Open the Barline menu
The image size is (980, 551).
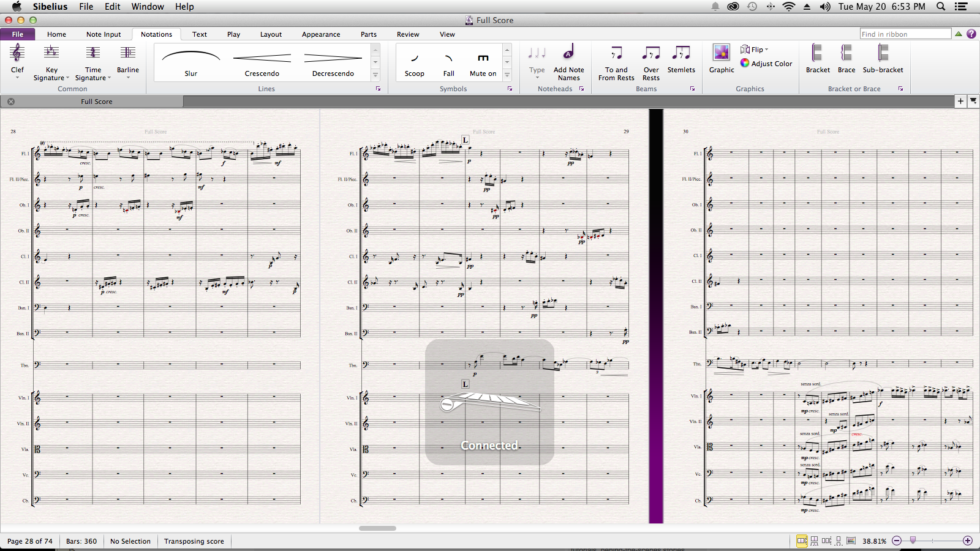[128, 61]
